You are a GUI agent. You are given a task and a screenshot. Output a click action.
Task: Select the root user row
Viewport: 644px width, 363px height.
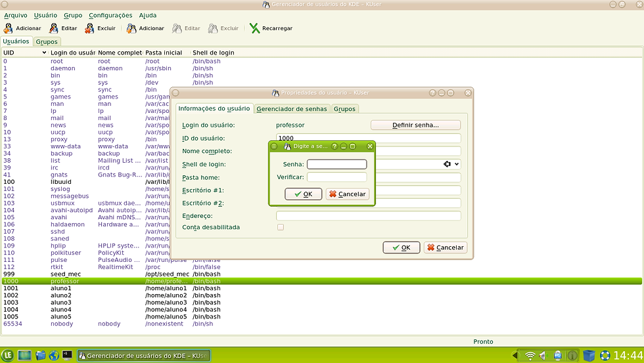point(321,61)
